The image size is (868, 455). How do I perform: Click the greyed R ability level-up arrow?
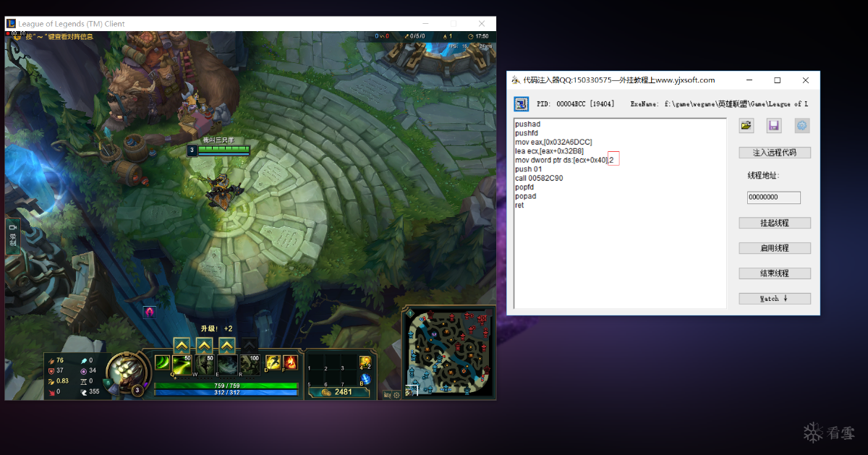[250, 346]
